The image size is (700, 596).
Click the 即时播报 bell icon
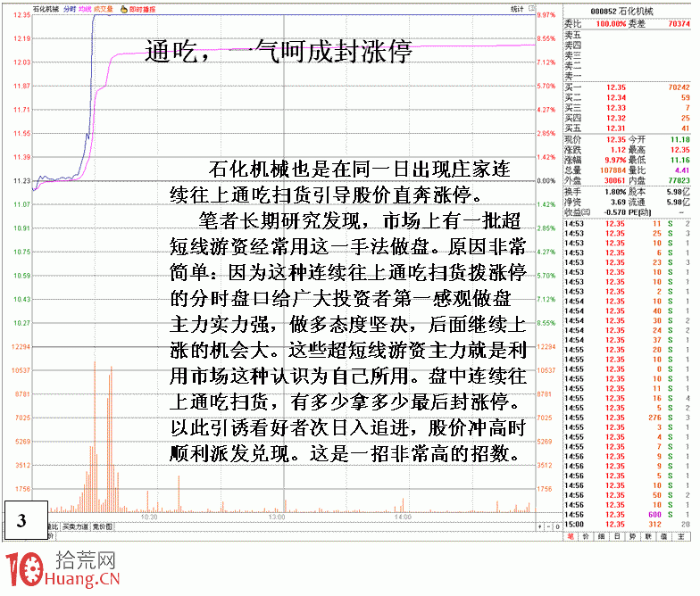(x=124, y=8)
